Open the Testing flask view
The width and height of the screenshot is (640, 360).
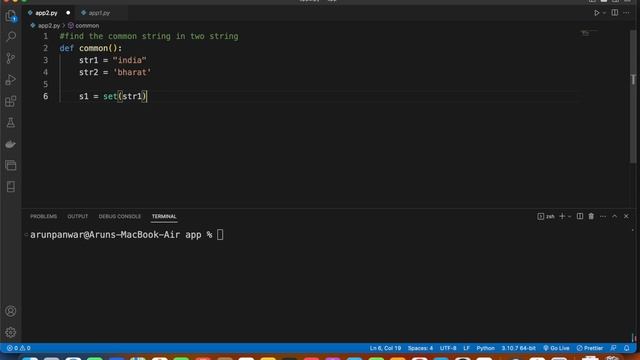11,122
